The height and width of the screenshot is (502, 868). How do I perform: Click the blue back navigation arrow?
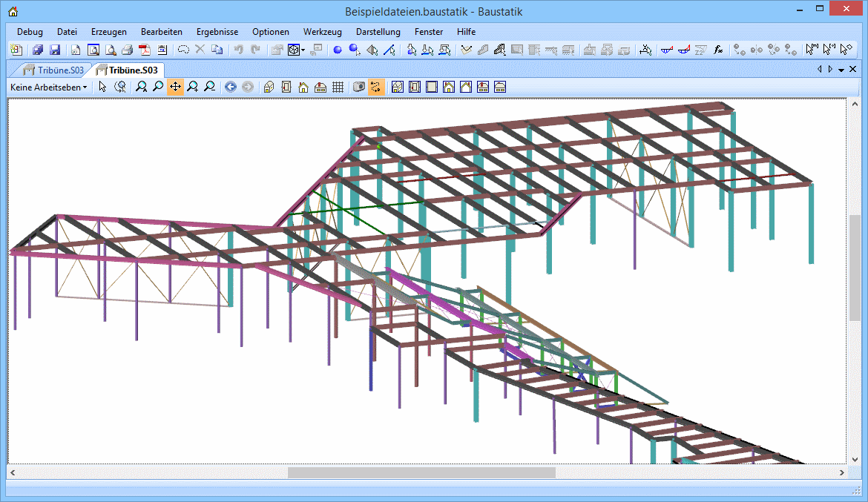230,87
